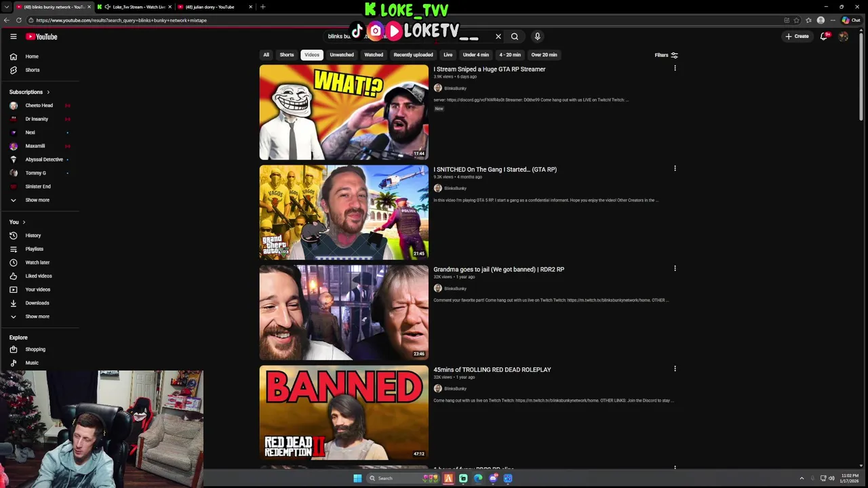Bookmark page with the star icon

(x=797, y=20)
